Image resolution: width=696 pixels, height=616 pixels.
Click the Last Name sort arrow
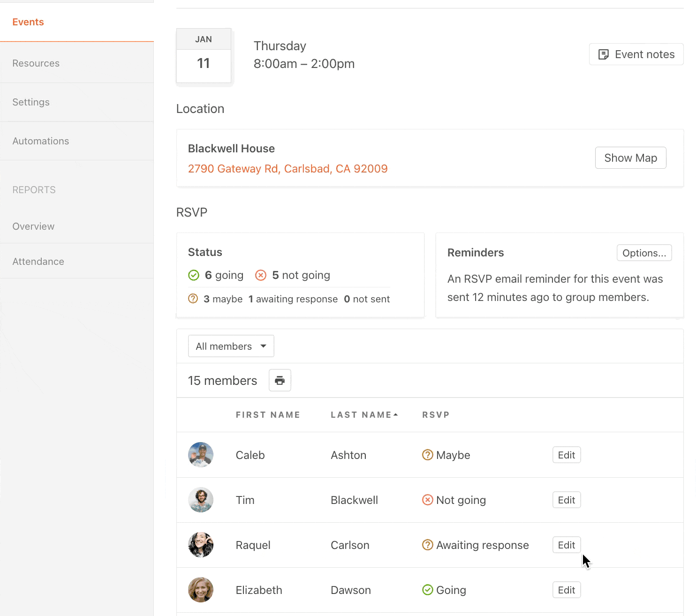click(x=396, y=415)
